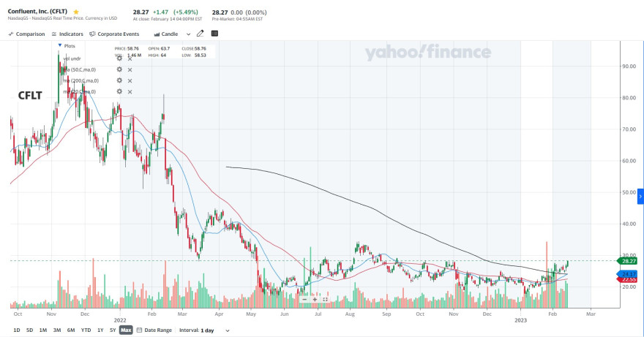This screenshot has width=644, height=337.
Task: Open settings gear for ma (50,C,ma,0)
Action: click(x=119, y=69)
